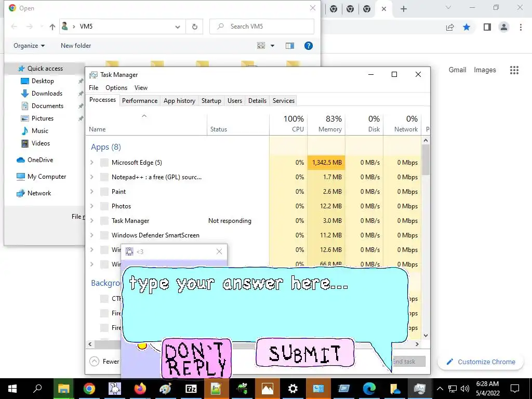This screenshot has height=399, width=532.
Task: Click the Open dialog help icon
Action: (309, 46)
